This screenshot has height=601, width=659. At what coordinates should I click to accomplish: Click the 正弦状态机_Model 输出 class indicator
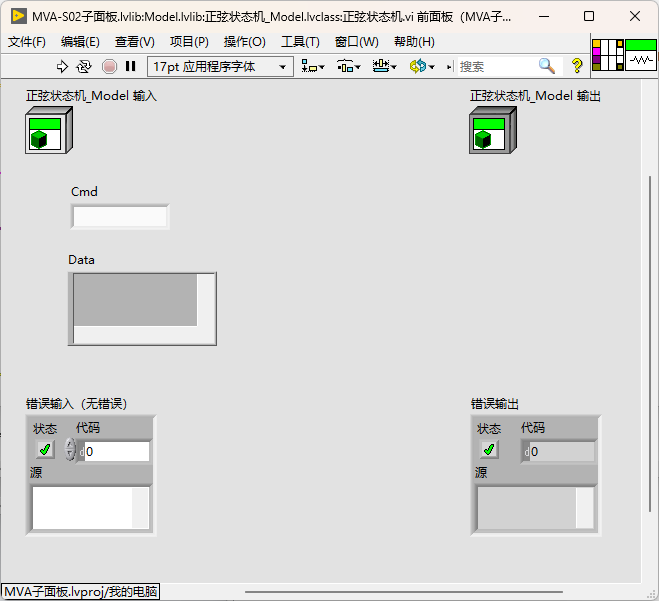pyautogui.click(x=493, y=130)
